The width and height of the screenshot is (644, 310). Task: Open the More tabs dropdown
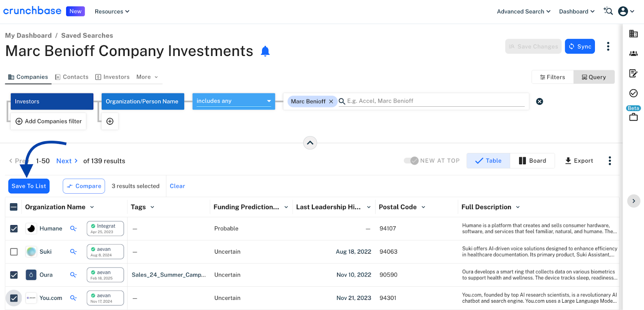147,77
